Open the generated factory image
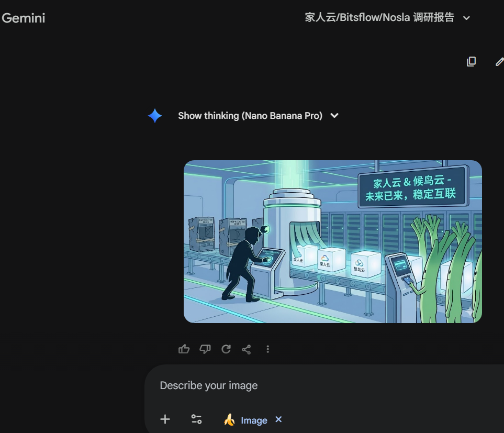The image size is (504, 433). (333, 241)
